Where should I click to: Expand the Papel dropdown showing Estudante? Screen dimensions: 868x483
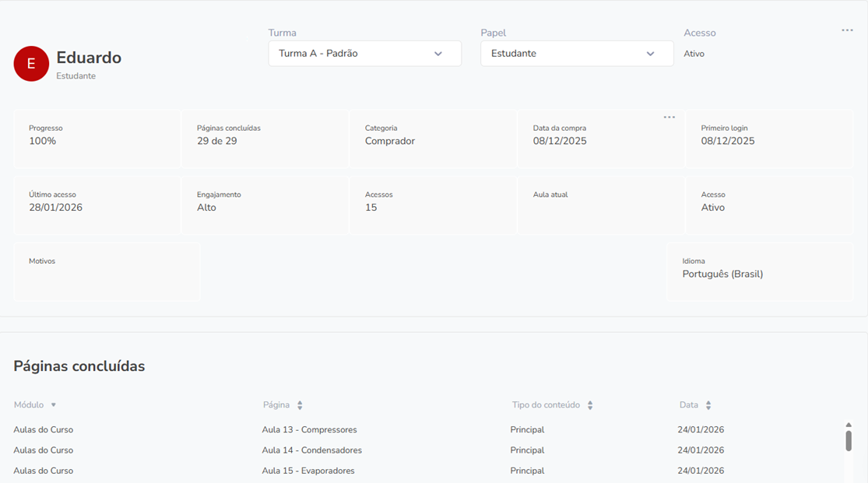tap(576, 54)
